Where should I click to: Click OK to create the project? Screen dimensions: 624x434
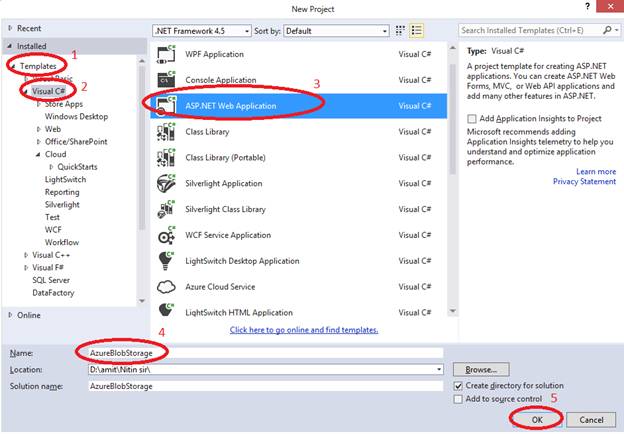pos(537,420)
